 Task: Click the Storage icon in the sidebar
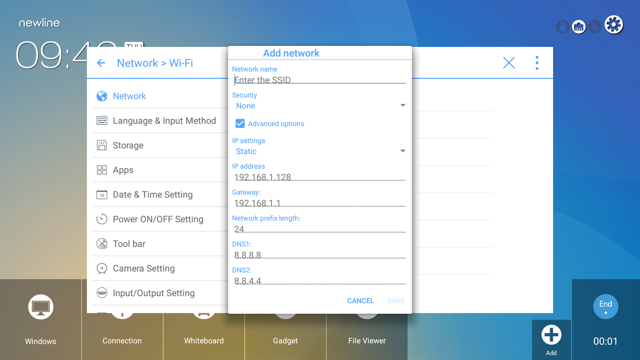(102, 145)
